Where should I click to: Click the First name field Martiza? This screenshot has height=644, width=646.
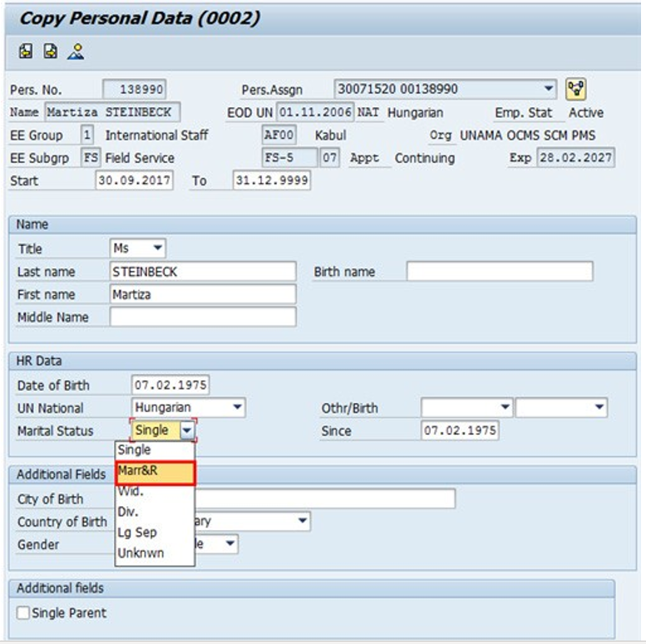(x=203, y=294)
